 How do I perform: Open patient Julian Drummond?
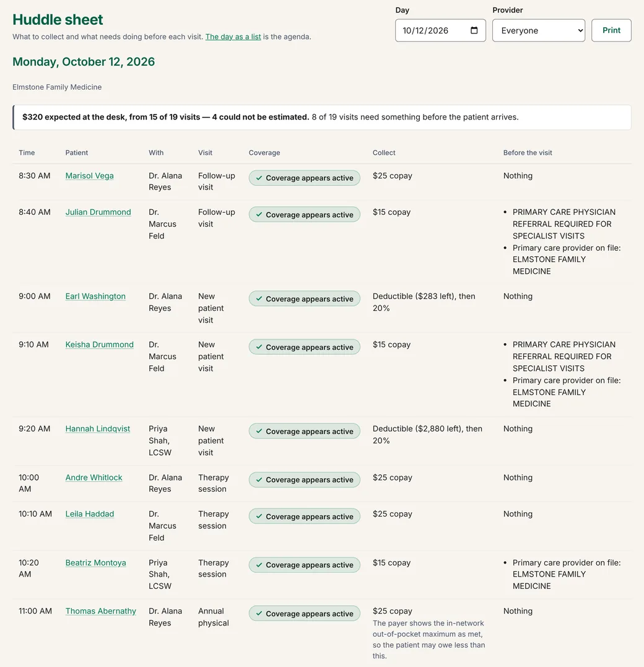(x=98, y=212)
